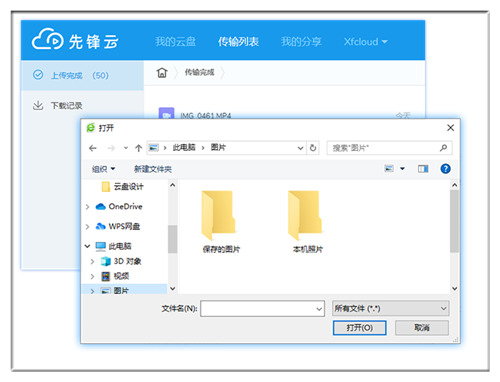
Task: Close the 打开 dialog with X
Action: pyautogui.click(x=450, y=128)
